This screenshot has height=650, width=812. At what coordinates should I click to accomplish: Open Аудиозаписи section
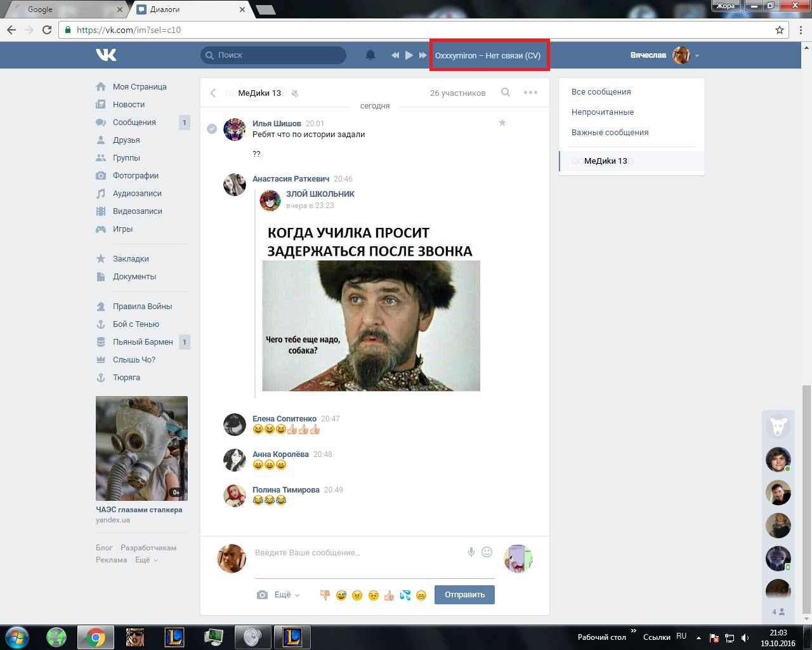[x=137, y=193]
